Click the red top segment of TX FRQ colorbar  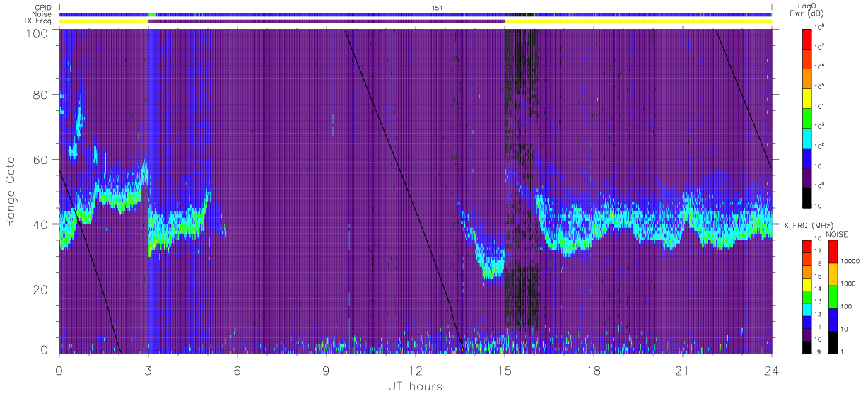[807, 247]
